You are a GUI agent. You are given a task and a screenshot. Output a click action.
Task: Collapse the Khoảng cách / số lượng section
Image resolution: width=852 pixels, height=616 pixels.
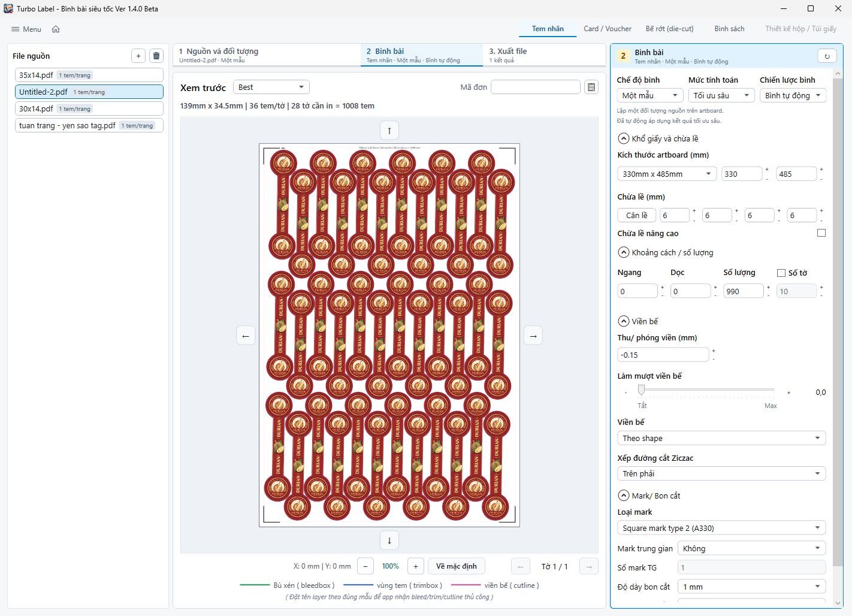624,252
